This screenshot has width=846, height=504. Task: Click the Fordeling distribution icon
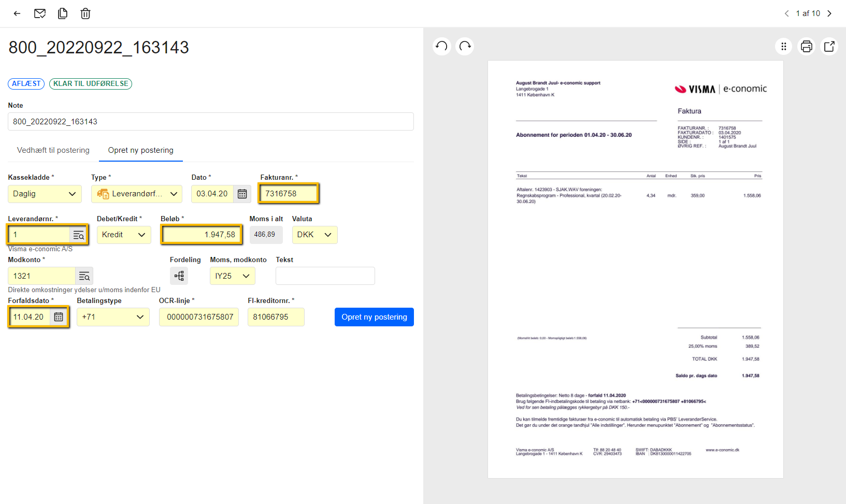(x=179, y=276)
